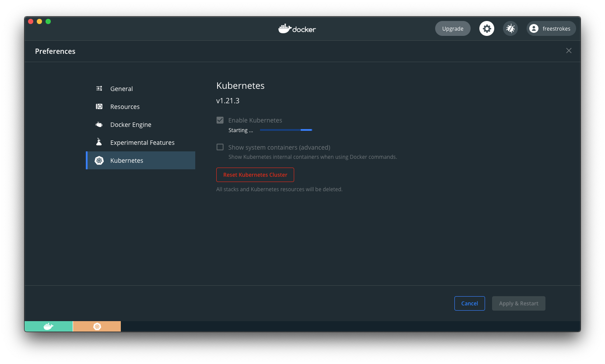Viewport: 605px width, 364px height.
Task: Toggle the Enable Kubernetes checkbox
Action: [x=220, y=120]
